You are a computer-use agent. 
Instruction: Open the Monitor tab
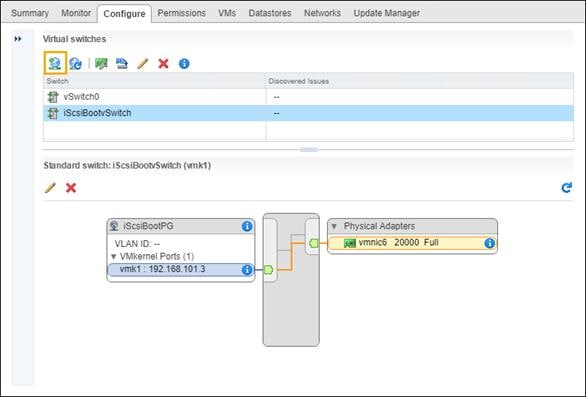tap(76, 13)
